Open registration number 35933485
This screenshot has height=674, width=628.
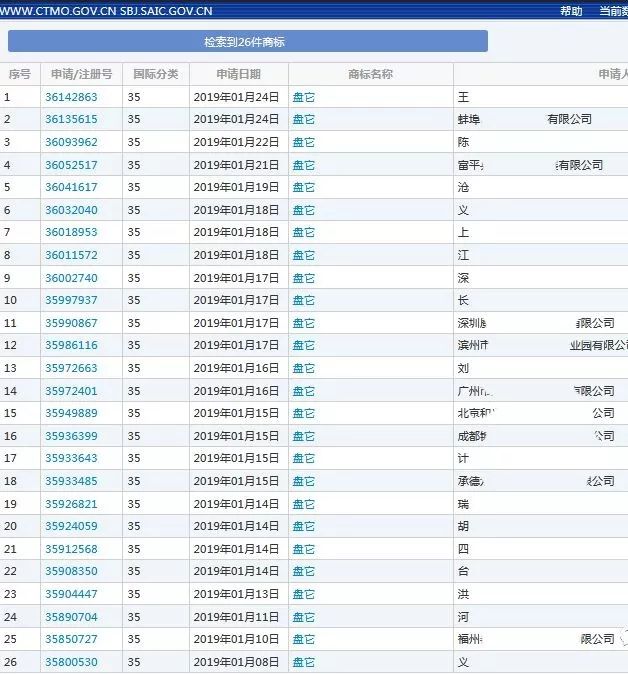pos(71,481)
